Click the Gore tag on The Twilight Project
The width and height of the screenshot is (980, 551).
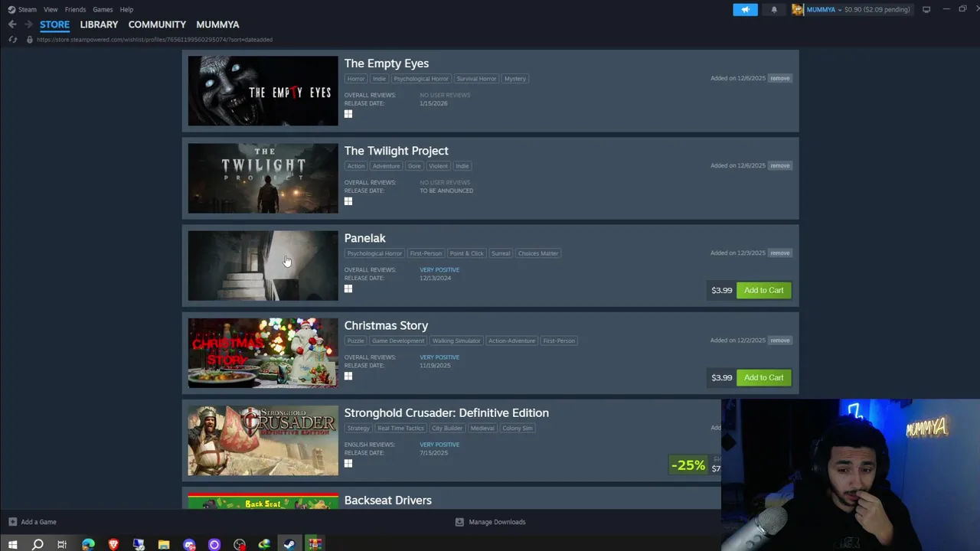414,166
